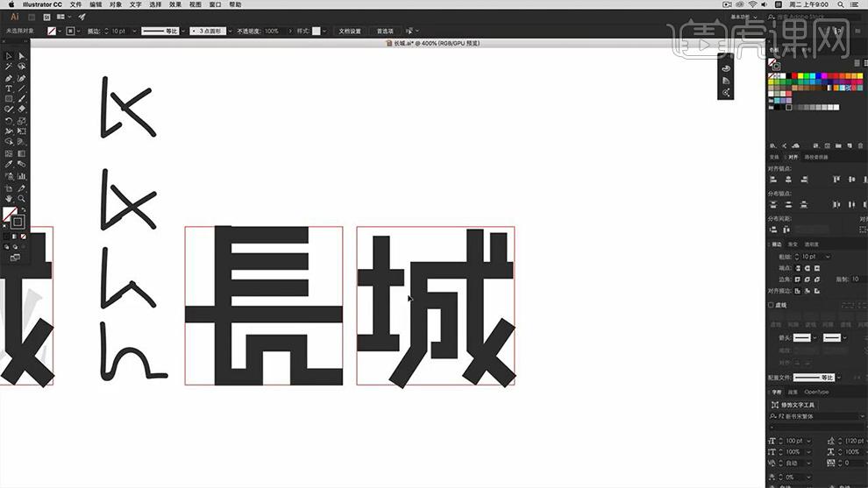Select the Symbol Sprayer tool
The height and width of the screenshot is (488, 868).
[9, 176]
